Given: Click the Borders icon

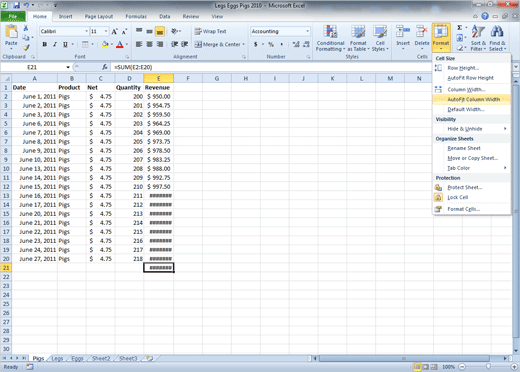Looking at the screenshot, I should pyautogui.click(x=85, y=44).
